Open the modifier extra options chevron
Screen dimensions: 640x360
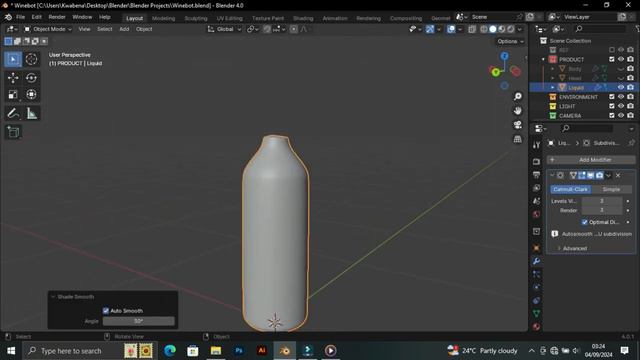pos(608,176)
